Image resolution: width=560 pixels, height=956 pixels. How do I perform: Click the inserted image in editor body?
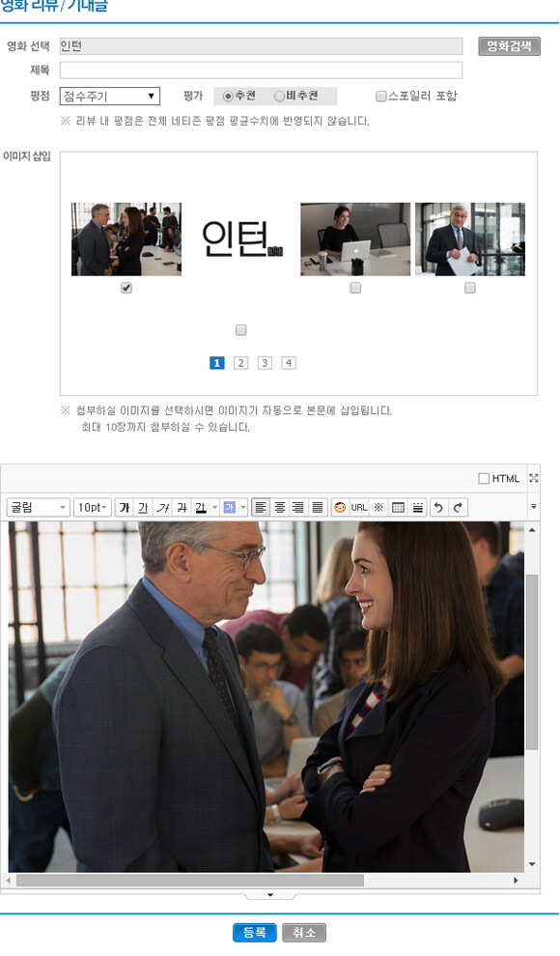tap(266, 696)
